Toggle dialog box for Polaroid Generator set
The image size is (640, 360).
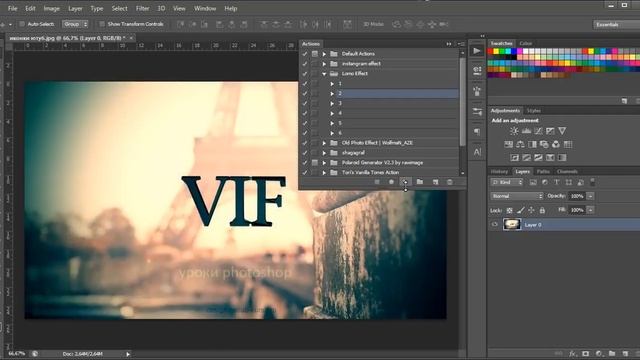tap(315, 163)
